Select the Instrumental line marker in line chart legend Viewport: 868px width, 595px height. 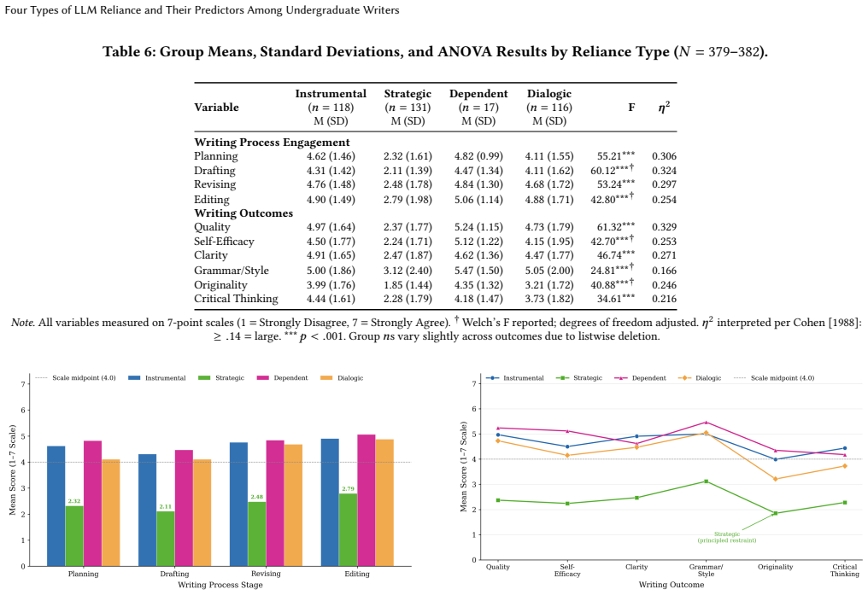tap(492, 378)
